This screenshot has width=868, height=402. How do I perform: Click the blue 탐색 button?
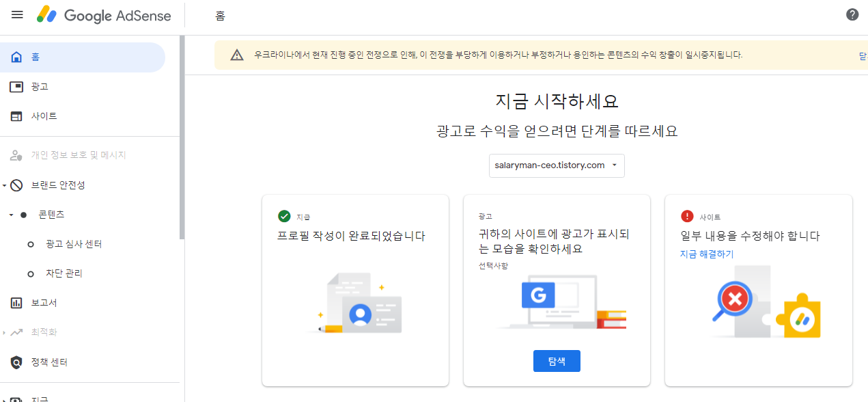(557, 361)
